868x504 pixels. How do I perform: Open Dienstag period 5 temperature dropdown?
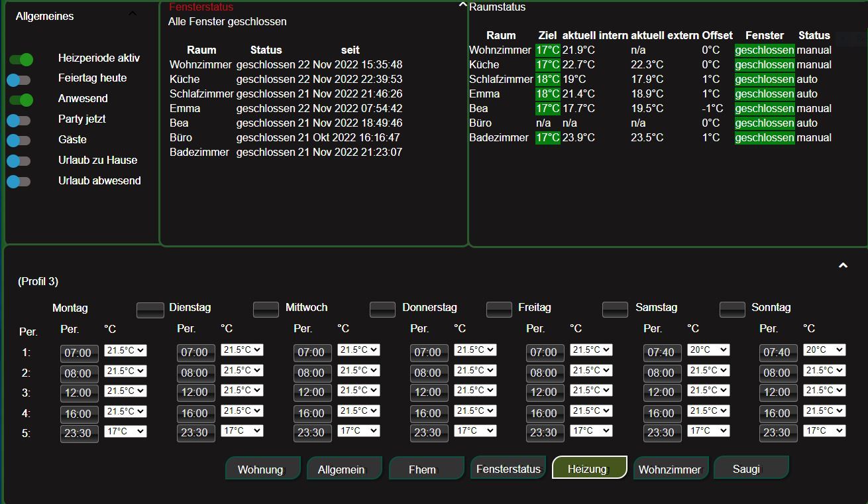coord(242,430)
